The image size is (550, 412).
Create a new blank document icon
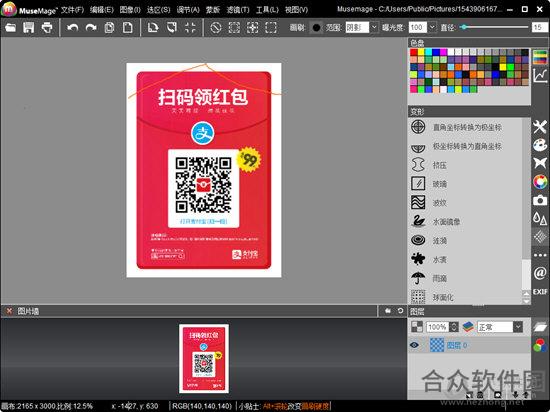point(128,27)
